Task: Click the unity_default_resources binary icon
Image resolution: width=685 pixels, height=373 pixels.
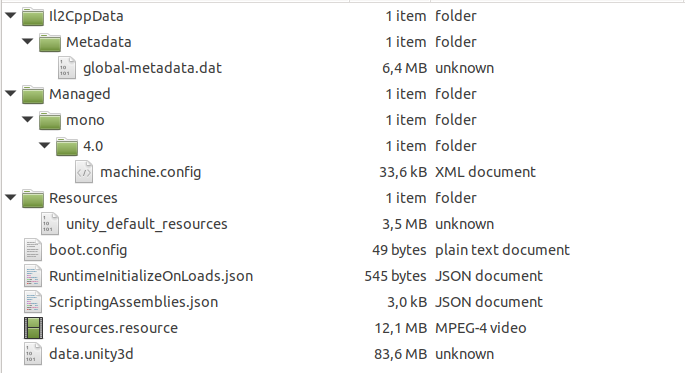Action: coord(50,224)
